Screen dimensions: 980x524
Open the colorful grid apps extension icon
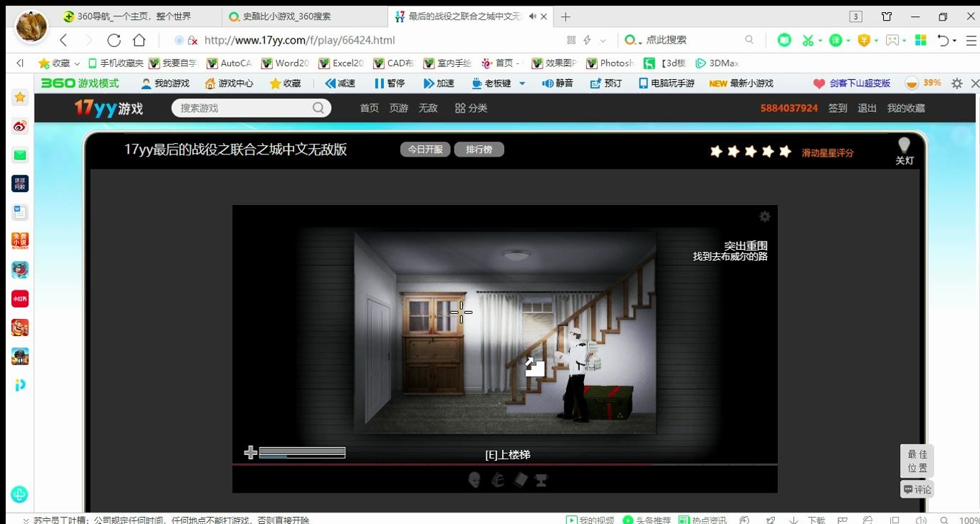[x=921, y=41]
